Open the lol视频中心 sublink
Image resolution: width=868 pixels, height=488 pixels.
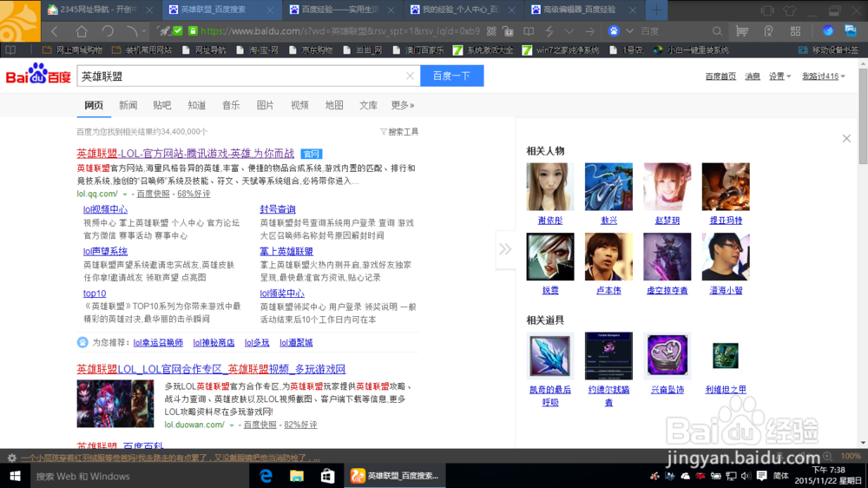(x=105, y=209)
